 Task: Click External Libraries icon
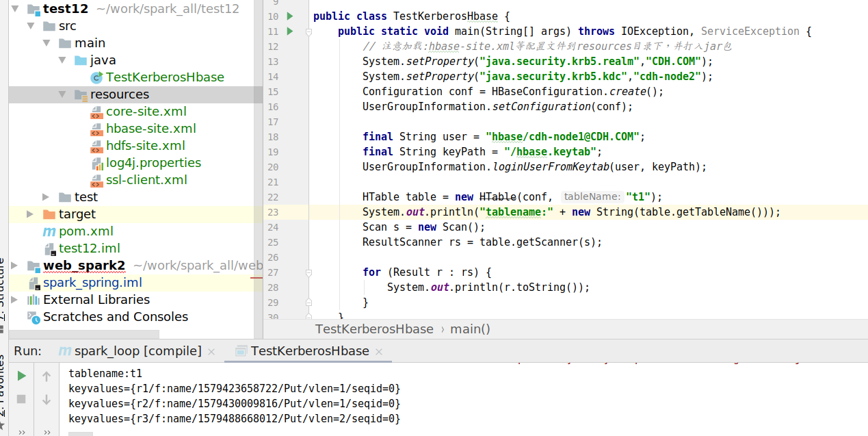click(34, 300)
